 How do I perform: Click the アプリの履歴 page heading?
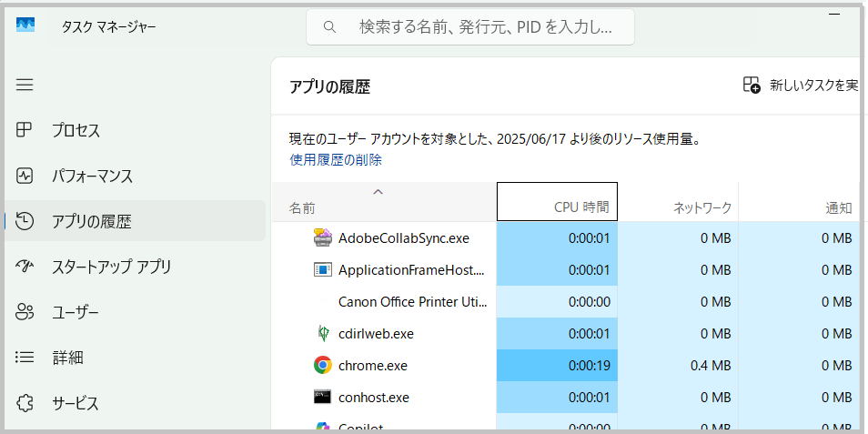[329, 87]
